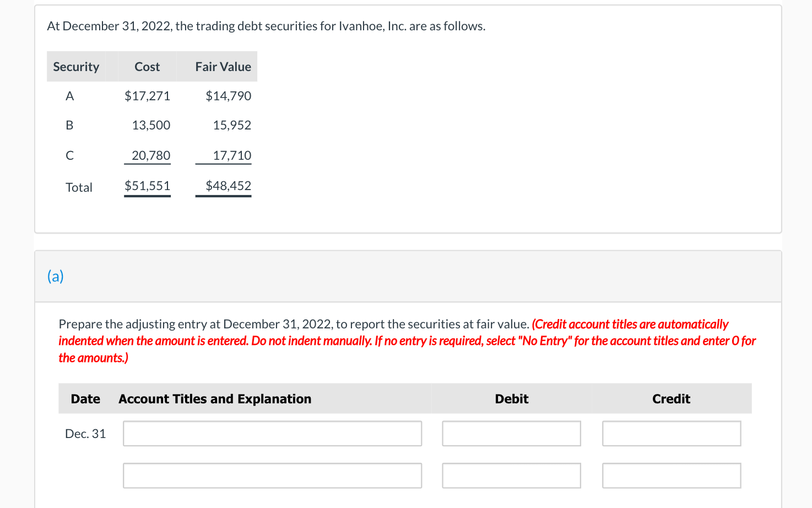Click Security C fair value 17,710
Screen dimensions: 812x508
click(x=232, y=155)
